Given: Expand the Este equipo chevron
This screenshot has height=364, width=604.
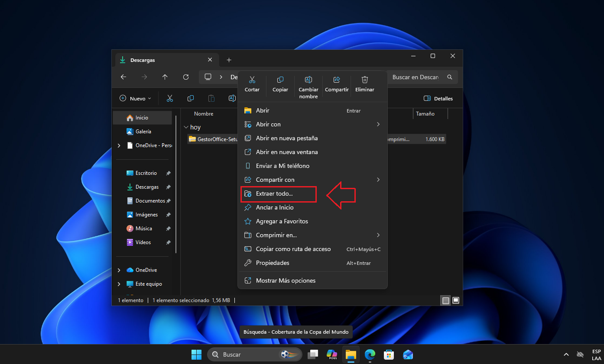Looking at the screenshot, I should coord(119,284).
